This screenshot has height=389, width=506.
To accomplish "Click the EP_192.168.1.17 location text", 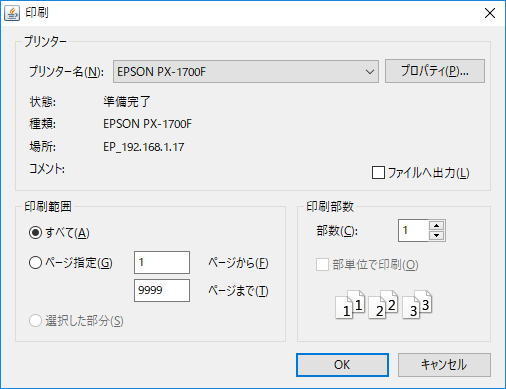I will [144, 147].
